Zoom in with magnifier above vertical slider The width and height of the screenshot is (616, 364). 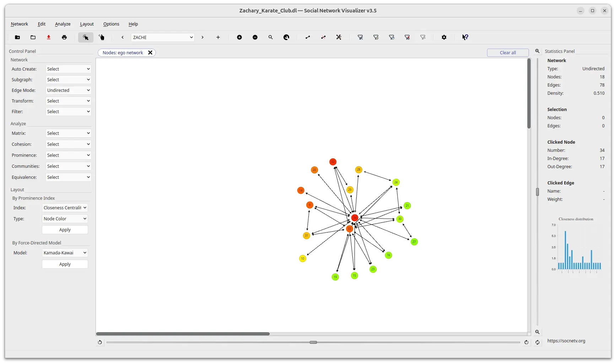point(537,51)
